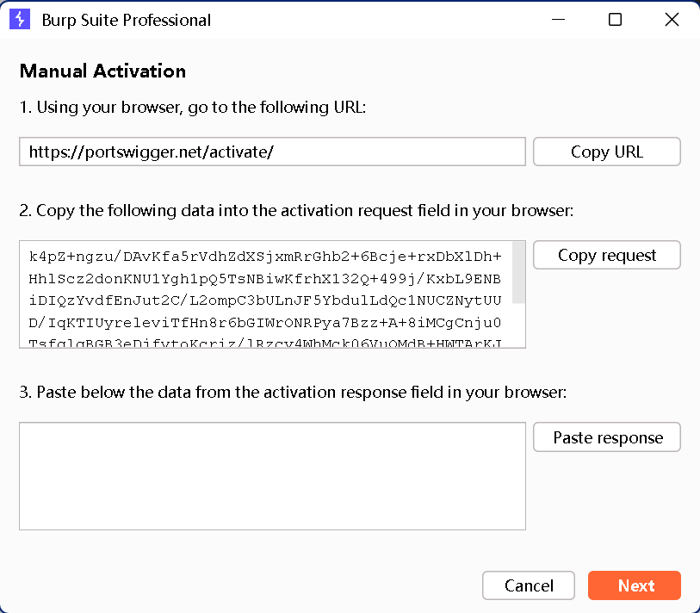The width and height of the screenshot is (700, 613).
Task: Click the step 3 paste response instruction
Action: pyautogui.click(x=293, y=392)
